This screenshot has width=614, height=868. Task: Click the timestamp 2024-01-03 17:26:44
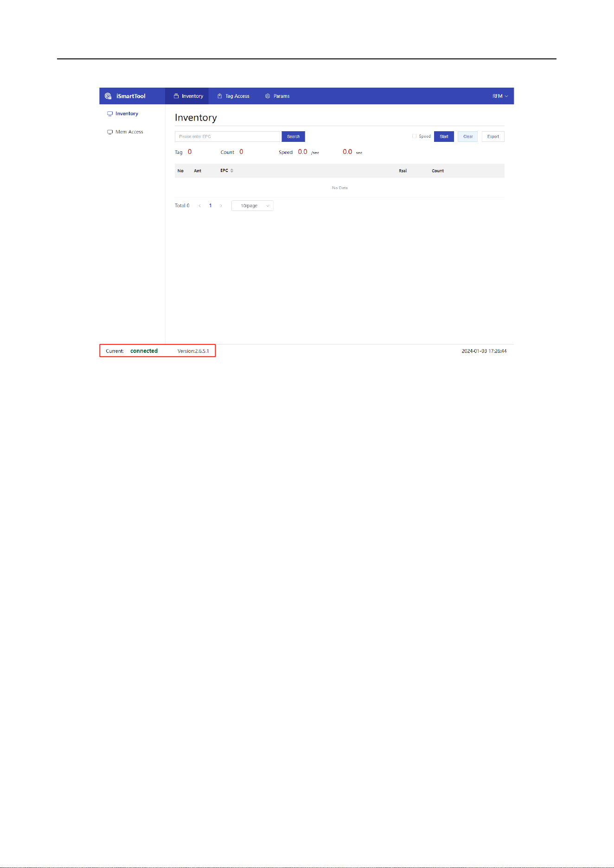pos(484,351)
